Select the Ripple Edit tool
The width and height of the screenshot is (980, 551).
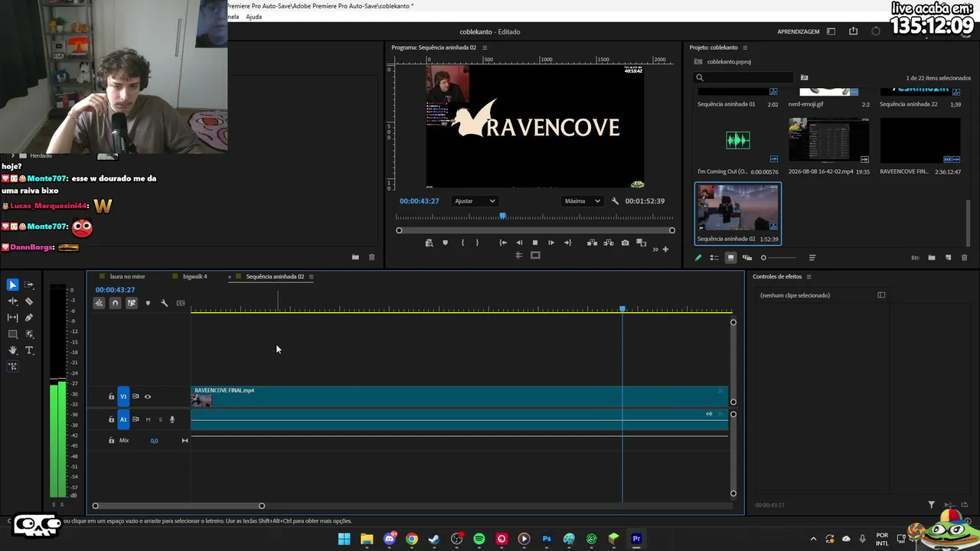12,302
